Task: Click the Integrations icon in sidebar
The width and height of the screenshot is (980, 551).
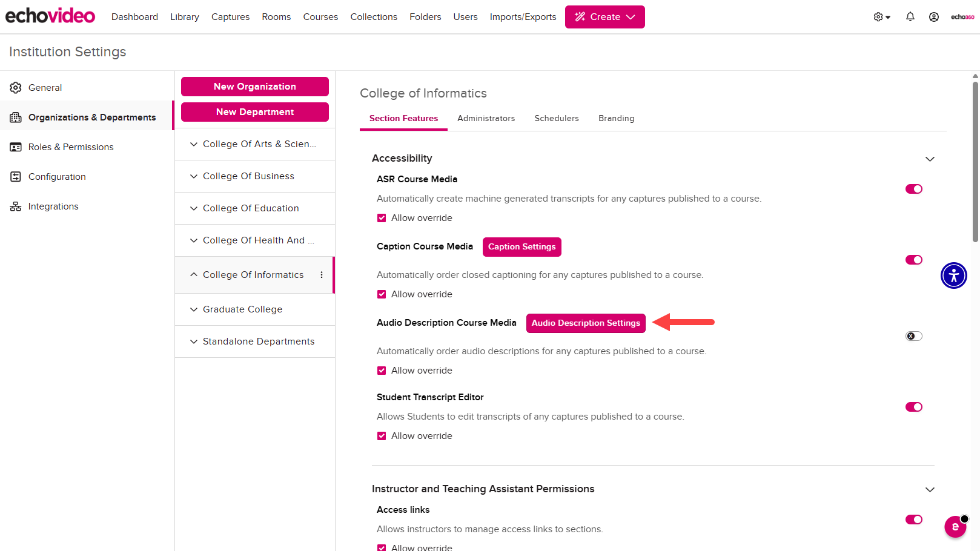Action: pos(16,206)
